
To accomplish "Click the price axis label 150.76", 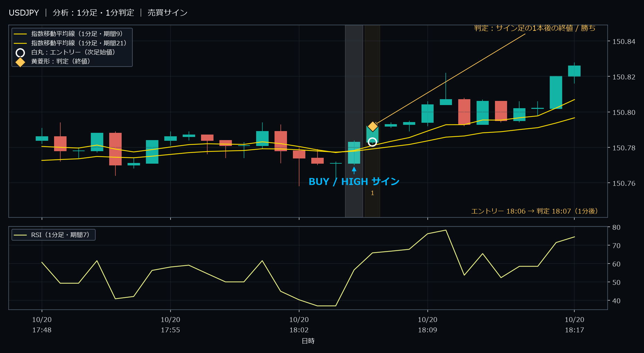I will 624,183.
